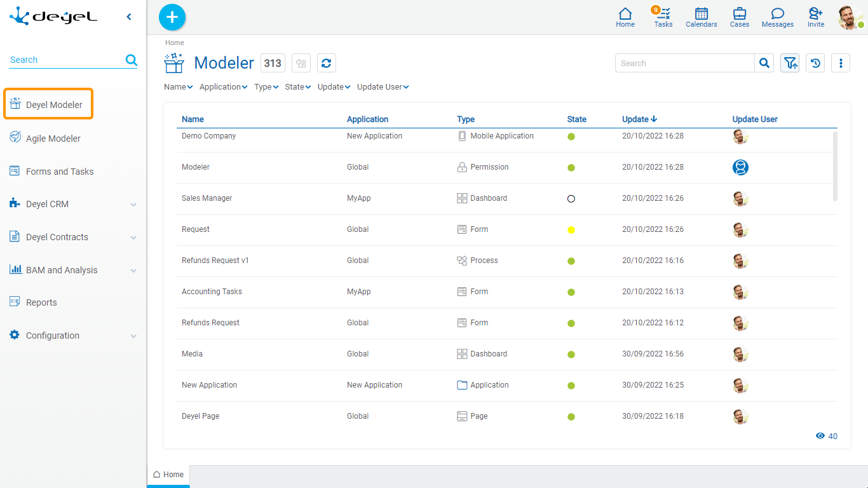
Task: Expand the Deyel Contracts sidebar chevron
Action: (x=133, y=238)
